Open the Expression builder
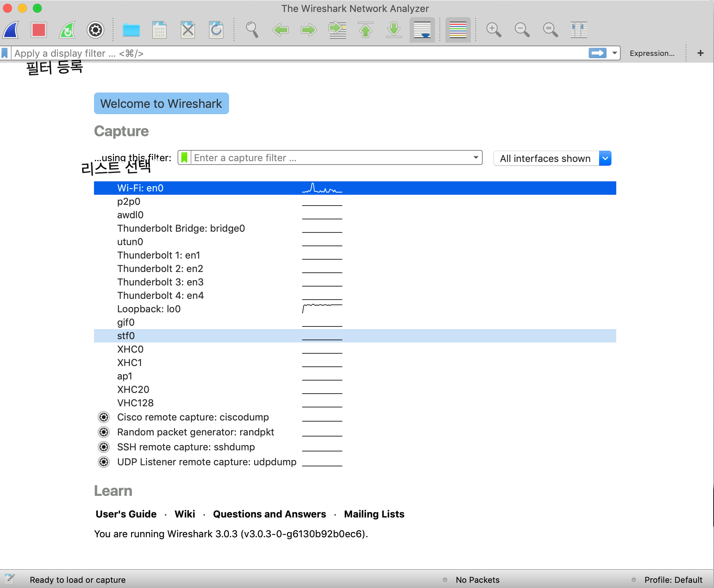Screen dimensions: 714x588 point(652,53)
